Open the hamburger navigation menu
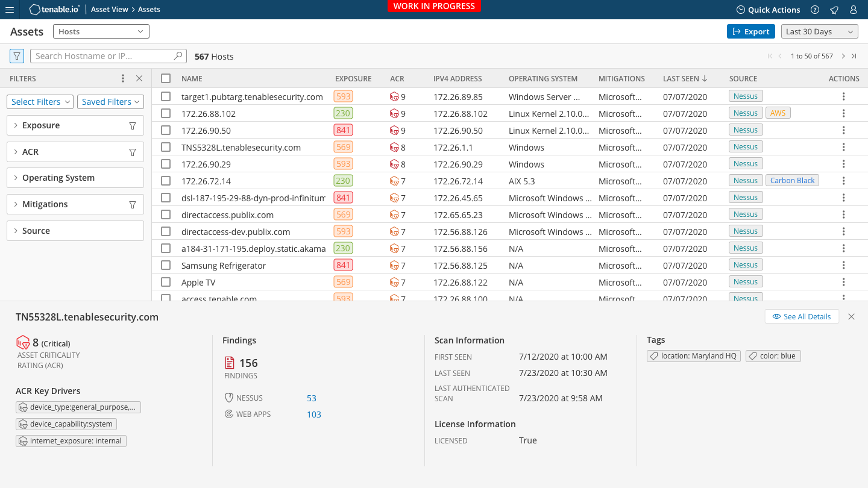 9,10
